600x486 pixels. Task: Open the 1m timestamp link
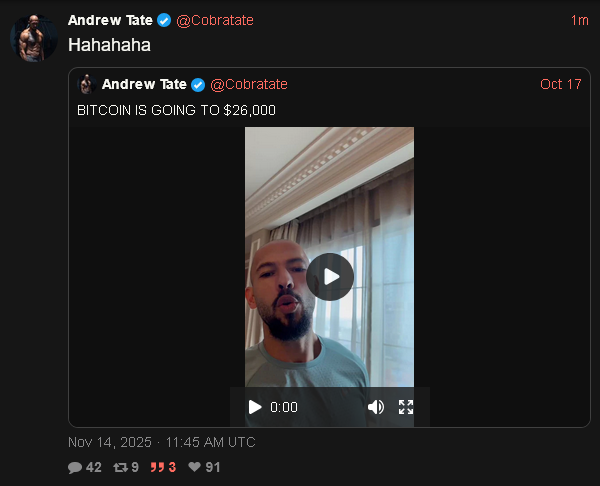pyautogui.click(x=579, y=20)
